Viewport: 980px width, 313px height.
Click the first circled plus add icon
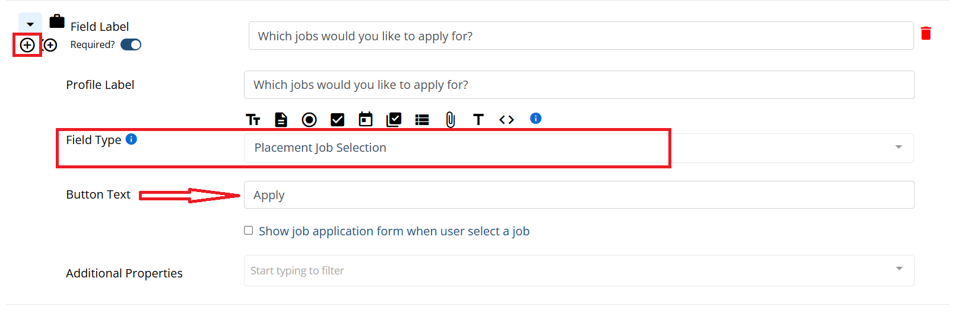pos(27,45)
